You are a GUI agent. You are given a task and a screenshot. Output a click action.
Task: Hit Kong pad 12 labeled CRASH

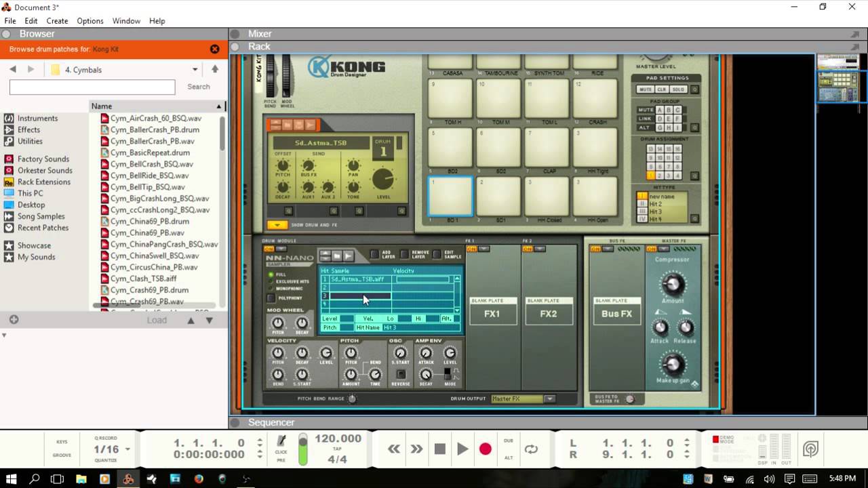595,98
